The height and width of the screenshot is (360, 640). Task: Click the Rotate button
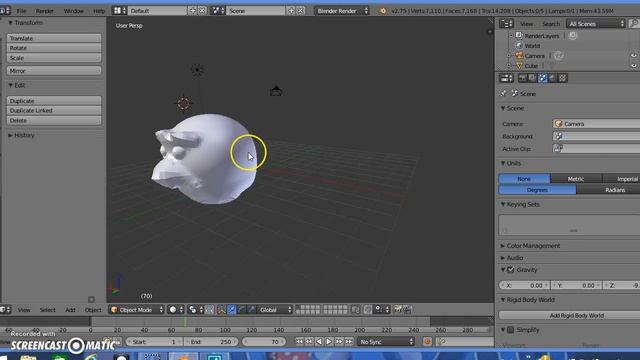tap(54, 48)
